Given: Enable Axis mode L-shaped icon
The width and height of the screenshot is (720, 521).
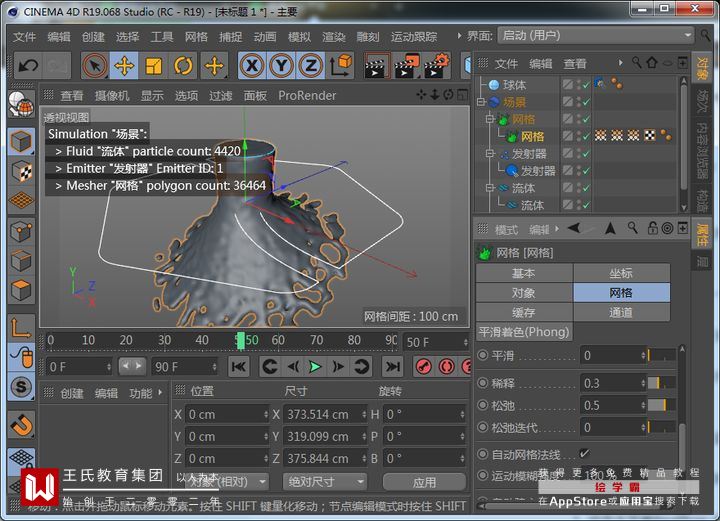Looking at the screenshot, I should (x=21, y=328).
